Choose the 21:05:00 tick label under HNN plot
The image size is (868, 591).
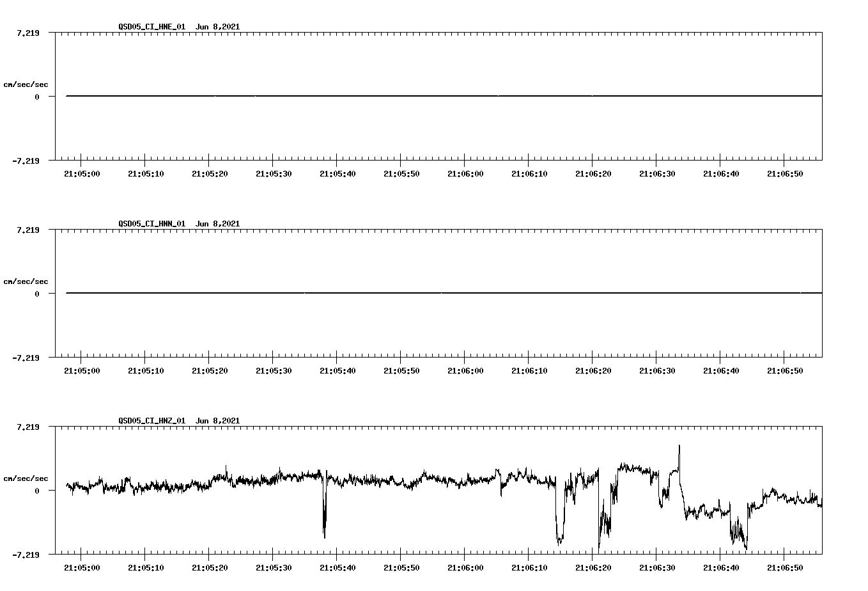(x=82, y=370)
